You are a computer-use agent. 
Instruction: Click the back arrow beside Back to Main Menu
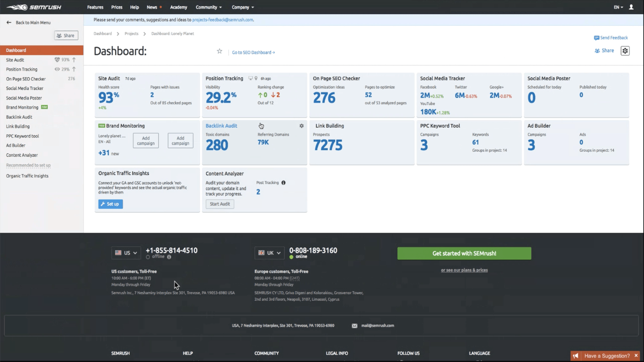tap(9, 23)
